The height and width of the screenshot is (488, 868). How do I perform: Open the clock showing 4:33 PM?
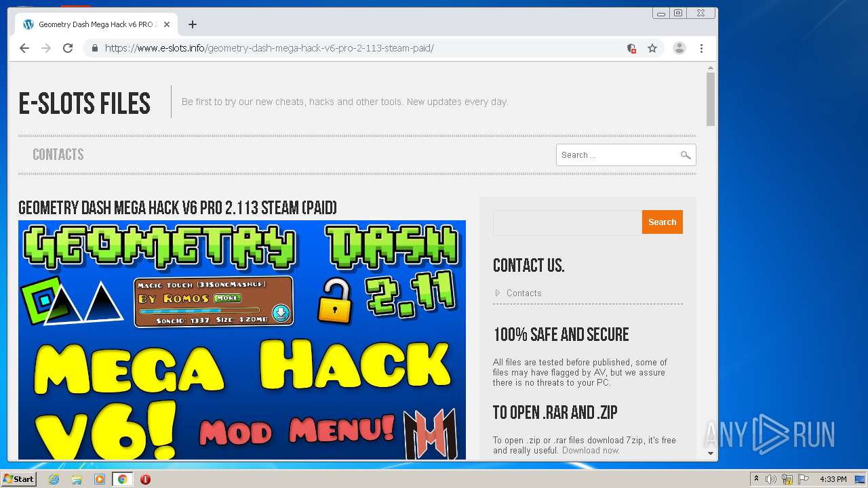(833, 479)
